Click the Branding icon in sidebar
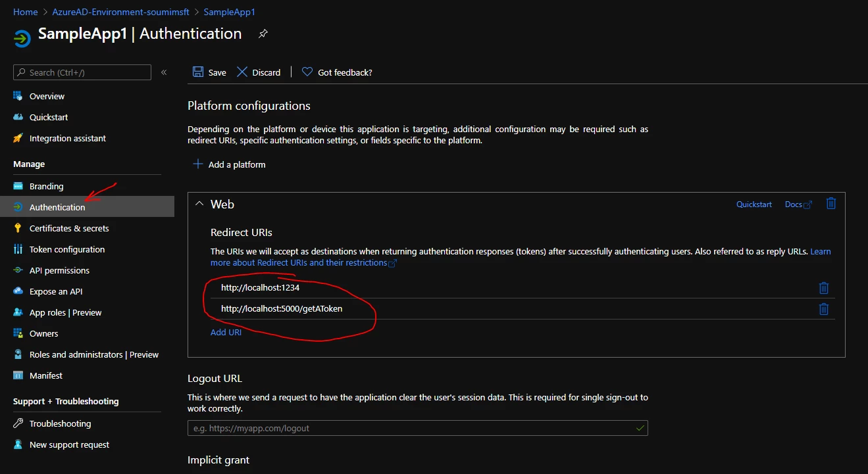 tap(18, 186)
